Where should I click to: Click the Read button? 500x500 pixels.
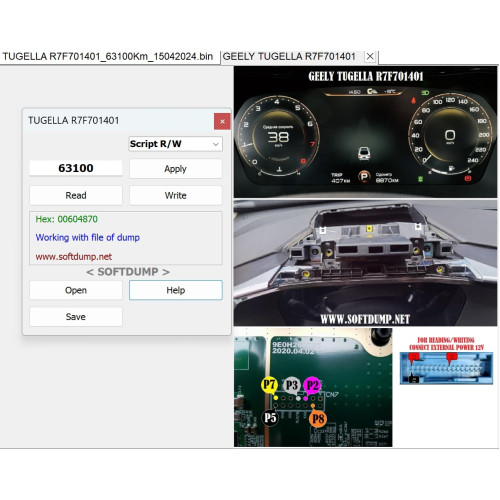click(x=76, y=195)
